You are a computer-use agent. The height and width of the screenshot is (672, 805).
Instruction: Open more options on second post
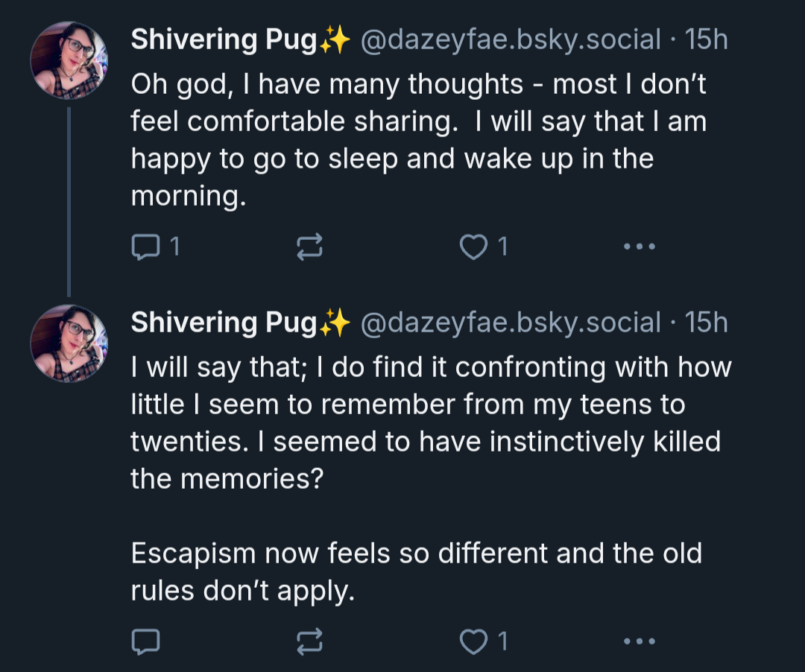click(640, 641)
